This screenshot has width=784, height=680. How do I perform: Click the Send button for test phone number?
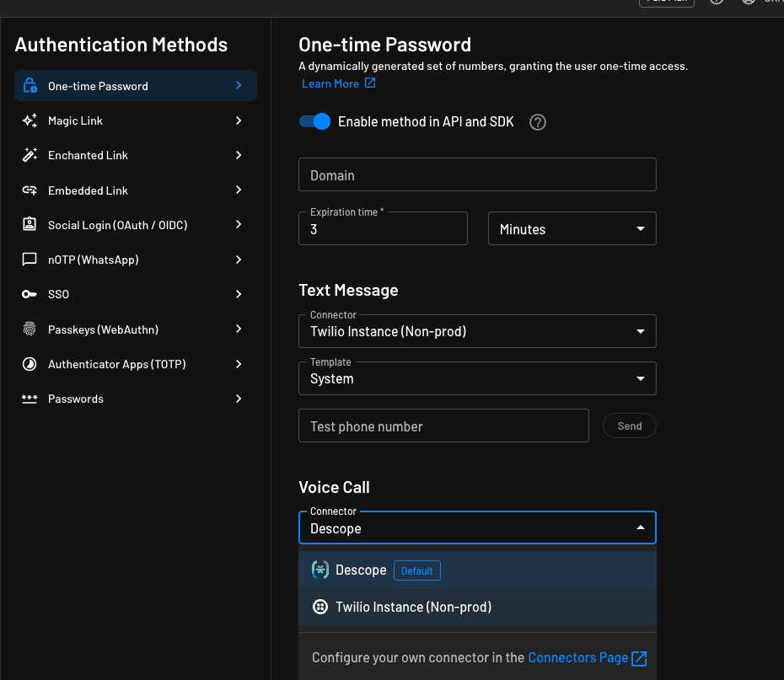click(x=629, y=426)
